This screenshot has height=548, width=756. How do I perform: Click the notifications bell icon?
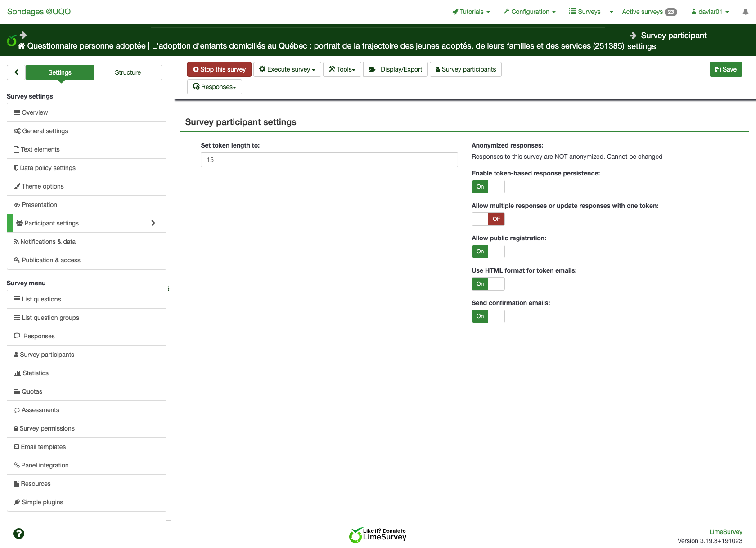745,12
